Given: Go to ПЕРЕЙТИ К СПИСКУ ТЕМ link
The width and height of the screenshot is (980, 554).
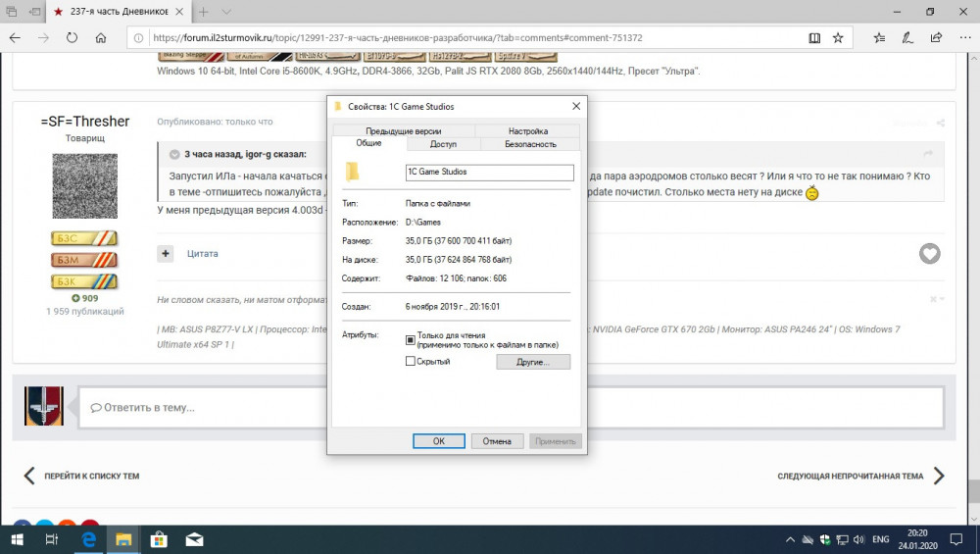Looking at the screenshot, I should (81, 476).
